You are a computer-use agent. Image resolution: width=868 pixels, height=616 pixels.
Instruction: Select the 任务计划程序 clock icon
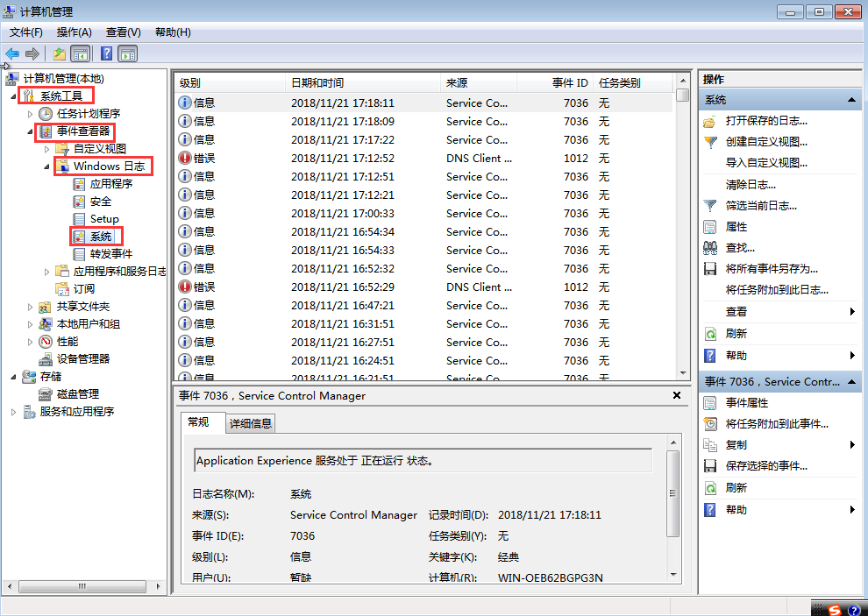point(46,114)
